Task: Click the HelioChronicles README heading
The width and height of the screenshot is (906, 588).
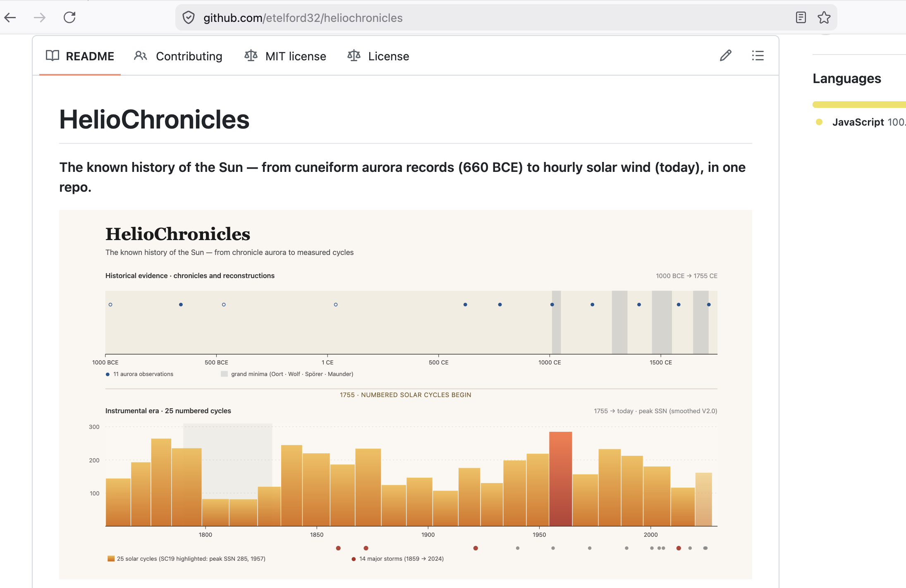Action: click(154, 120)
